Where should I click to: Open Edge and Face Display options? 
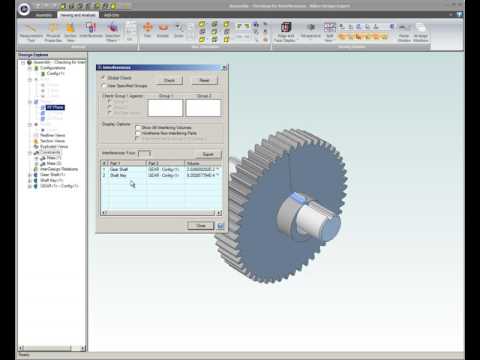(285, 32)
